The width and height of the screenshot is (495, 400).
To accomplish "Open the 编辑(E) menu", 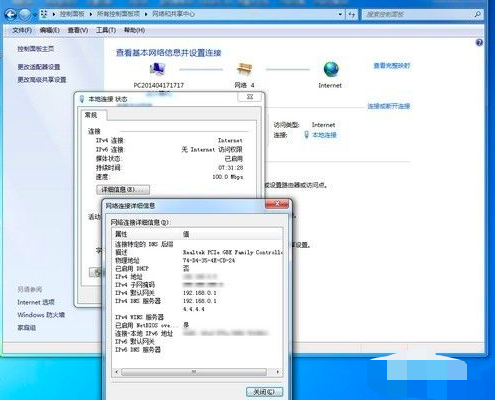I will [49, 30].
